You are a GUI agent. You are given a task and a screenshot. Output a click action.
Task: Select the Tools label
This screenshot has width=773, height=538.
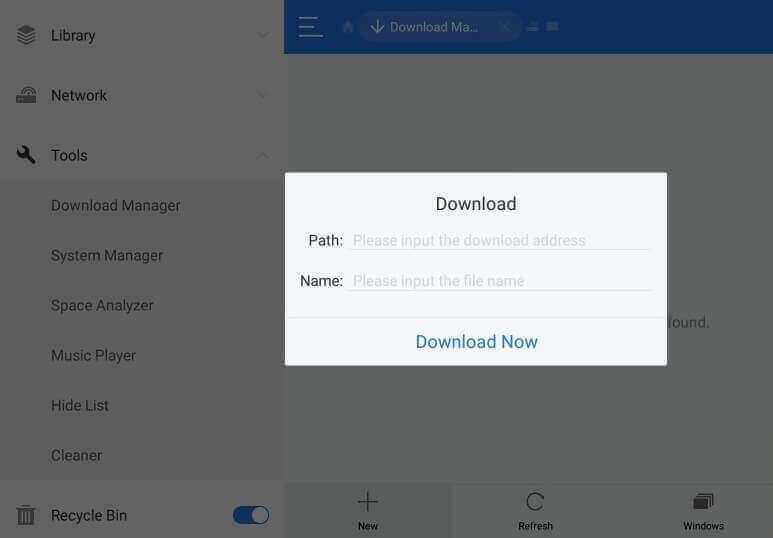(x=69, y=155)
